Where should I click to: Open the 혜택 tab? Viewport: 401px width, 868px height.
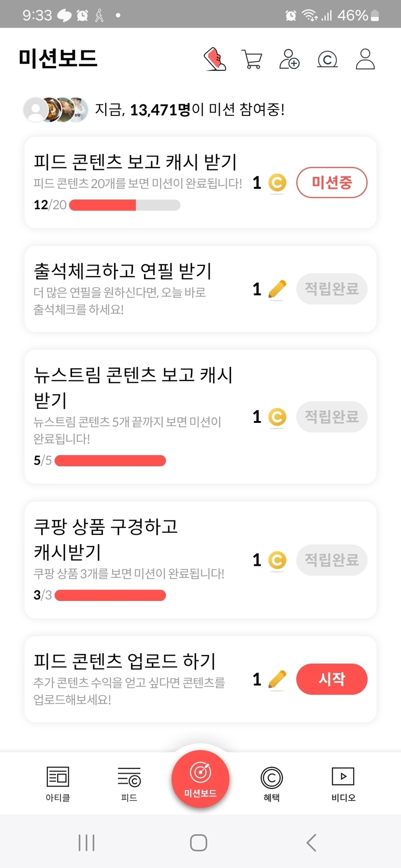[x=272, y=783]
